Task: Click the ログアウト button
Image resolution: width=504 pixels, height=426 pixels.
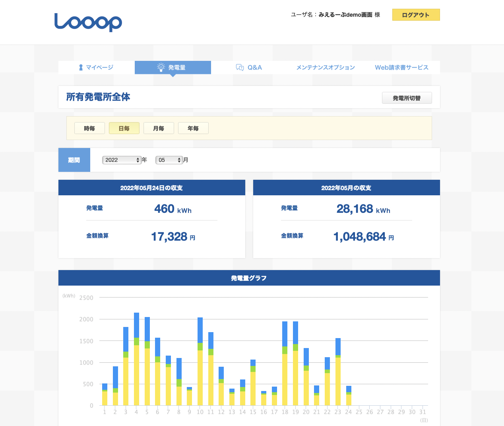Action: click(416, 15)
